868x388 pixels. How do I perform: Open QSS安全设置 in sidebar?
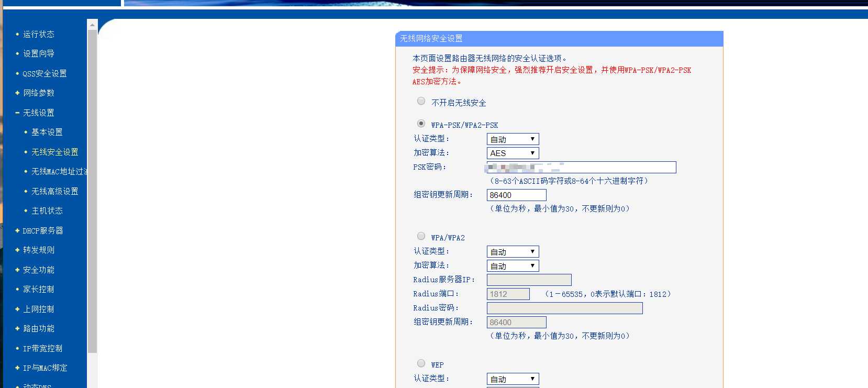(x=44, y=73)
